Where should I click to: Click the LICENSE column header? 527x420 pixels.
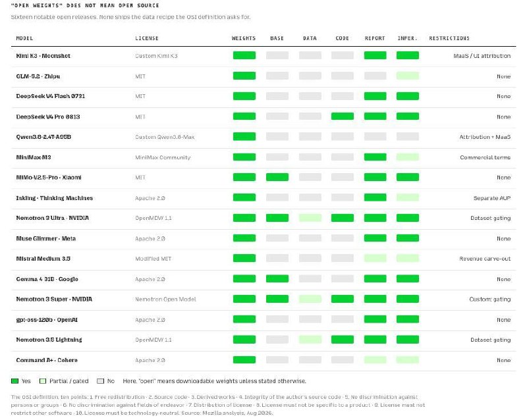click(146, 38)
